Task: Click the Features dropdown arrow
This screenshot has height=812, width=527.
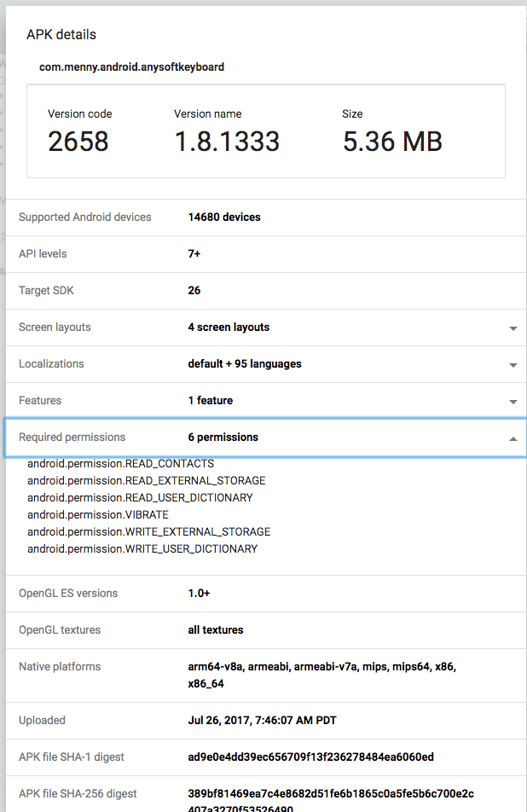Action: pyautogui.click(x=513, y=401)
